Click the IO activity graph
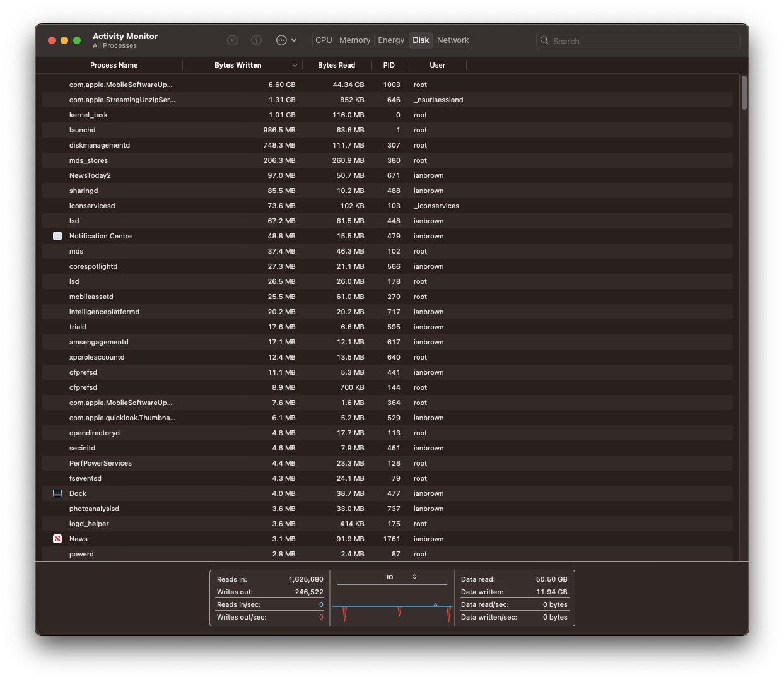The image size is (784, 682). click(392, 604)
